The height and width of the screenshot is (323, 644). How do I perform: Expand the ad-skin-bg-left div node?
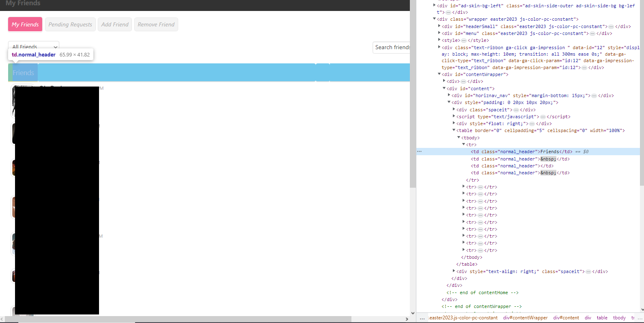click(x=434, y=6)
